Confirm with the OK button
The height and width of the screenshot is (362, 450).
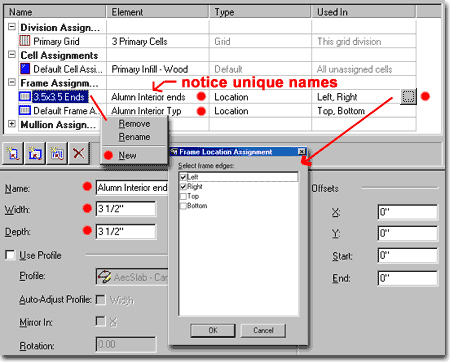(x=213, y=330)
